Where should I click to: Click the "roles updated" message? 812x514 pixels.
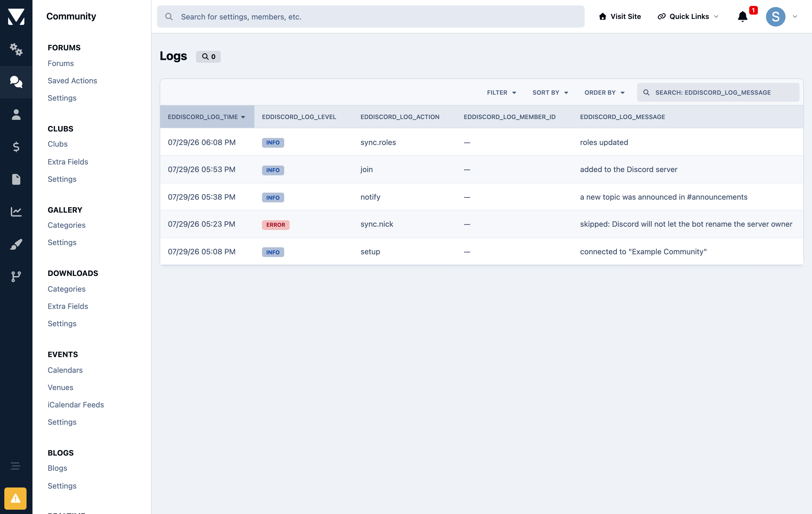point(604,142)
